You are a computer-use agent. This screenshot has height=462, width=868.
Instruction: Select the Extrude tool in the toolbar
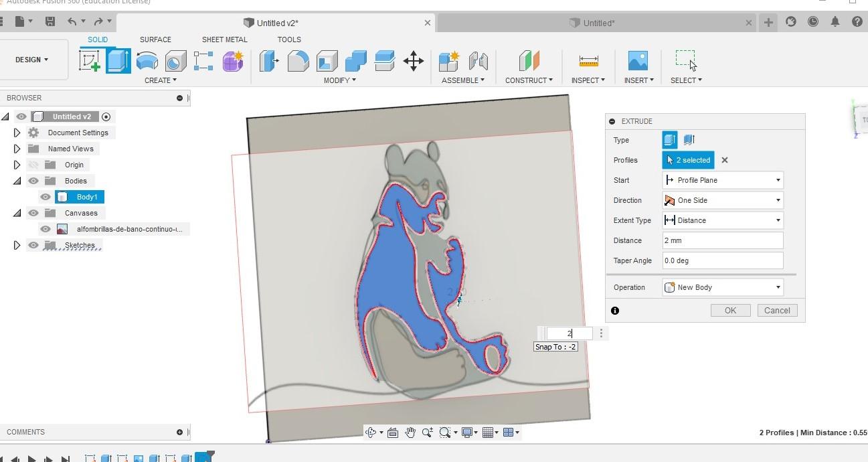118,61
